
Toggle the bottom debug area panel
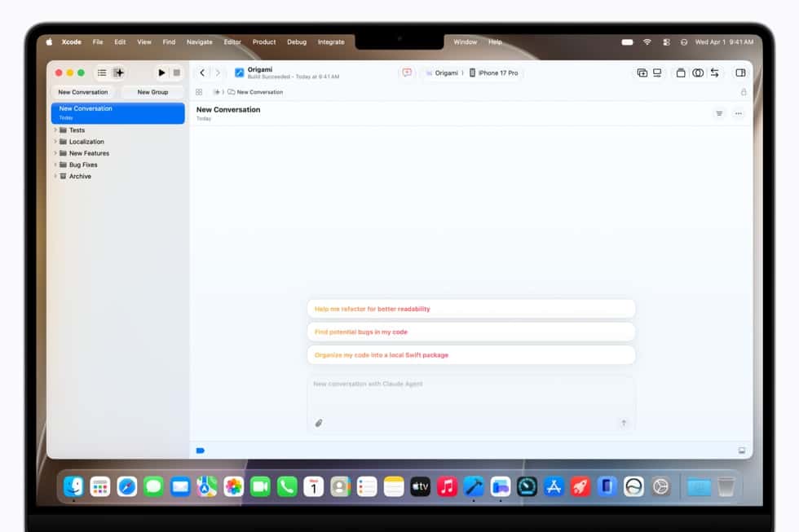coord(742,451)
